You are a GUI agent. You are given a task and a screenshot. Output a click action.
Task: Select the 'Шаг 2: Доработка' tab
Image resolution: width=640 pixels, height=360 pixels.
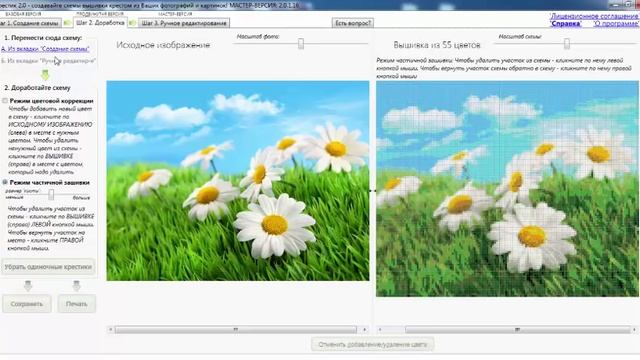point(100,23)
